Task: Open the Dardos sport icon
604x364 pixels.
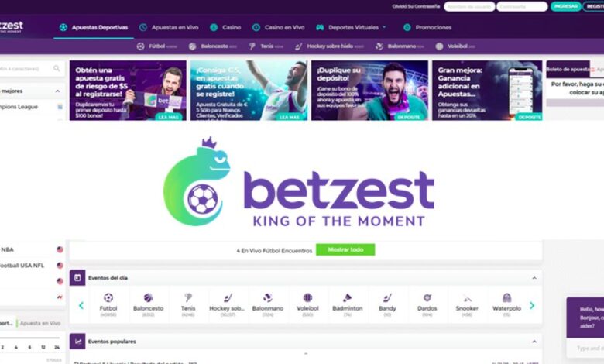Action: coord(427,297)
